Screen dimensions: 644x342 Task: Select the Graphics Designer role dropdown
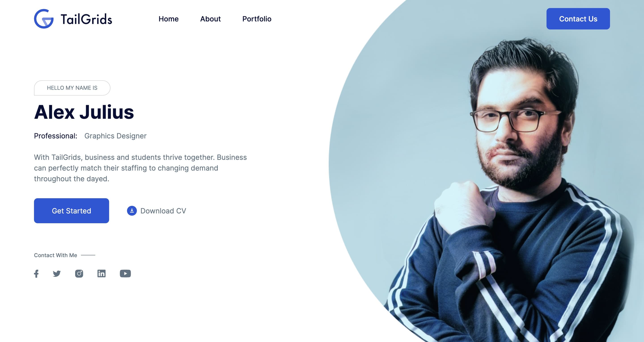pyautogui.click(x=115, y=136)
